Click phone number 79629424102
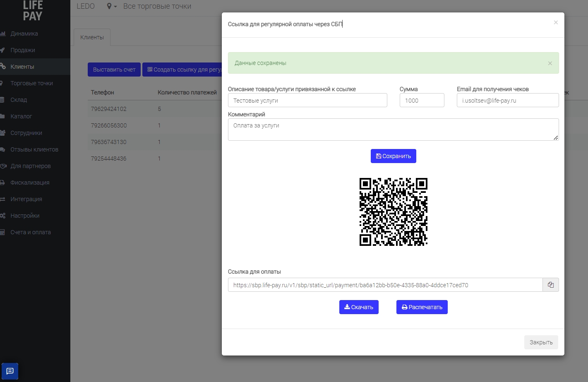 (109, 109)
